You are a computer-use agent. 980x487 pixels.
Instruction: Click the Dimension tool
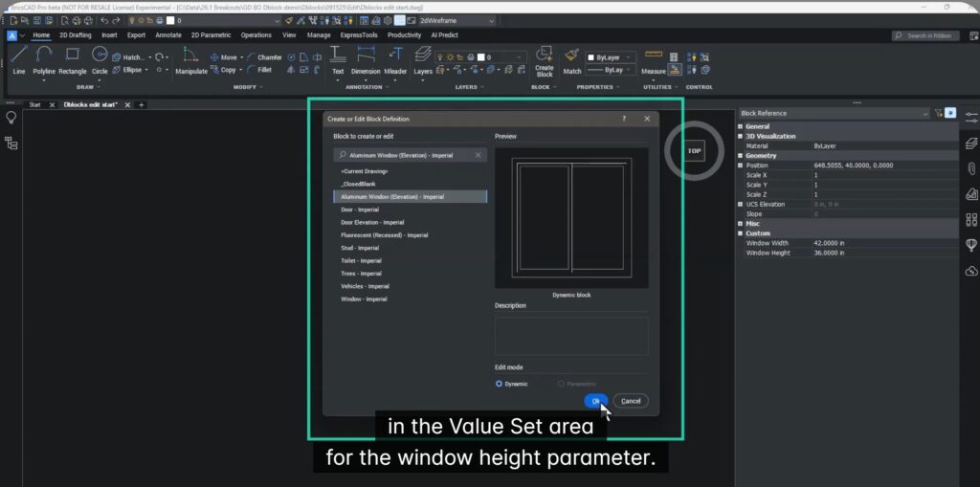point(366,60)
